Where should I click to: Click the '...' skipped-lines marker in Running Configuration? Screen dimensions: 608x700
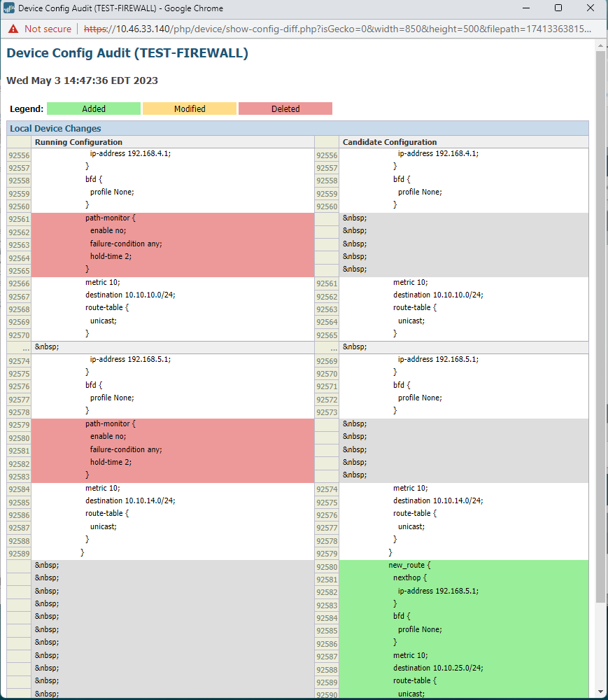pos(26,348)
